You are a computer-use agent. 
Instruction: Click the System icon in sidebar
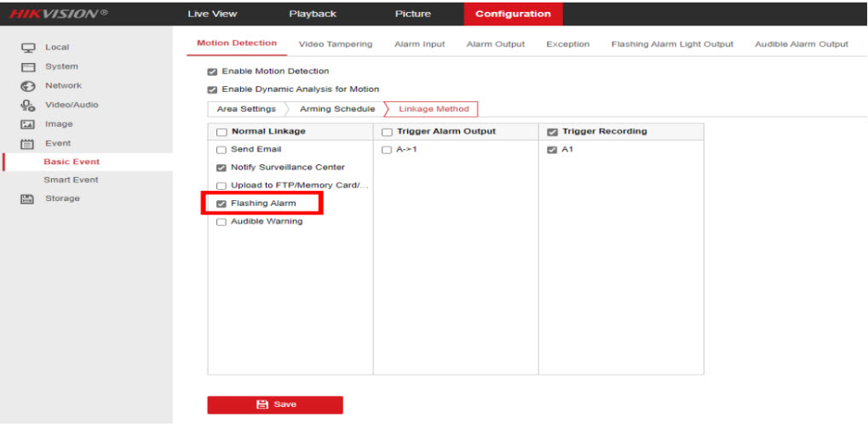[28, 67]
